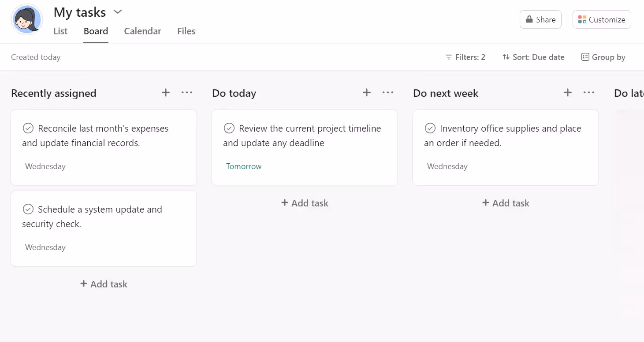Open the Filters: 2 panel
The image size is (644, 342).
pyautogui.click(x=465, y=57)
